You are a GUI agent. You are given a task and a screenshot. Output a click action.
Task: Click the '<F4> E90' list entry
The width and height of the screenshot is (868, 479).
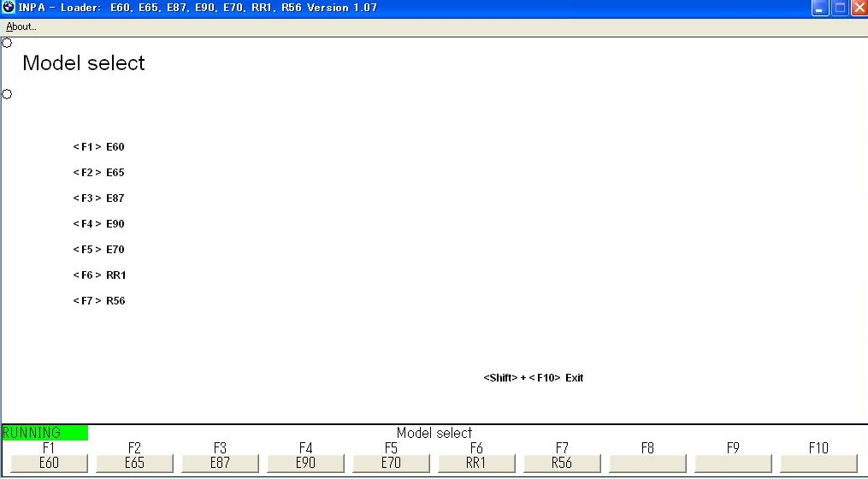click(x=98, y=224)
